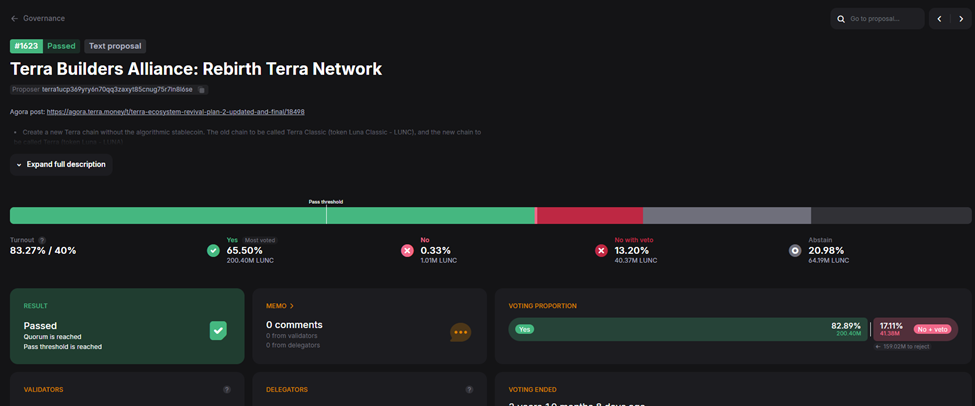Click the Text proposal tag
The height and width of the screenshot is (406, 975).
pyautogui.click(x=115, y=46)
